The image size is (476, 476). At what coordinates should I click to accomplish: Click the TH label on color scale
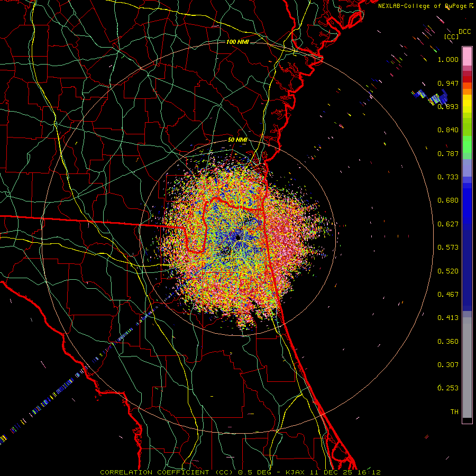pos(454,412)
